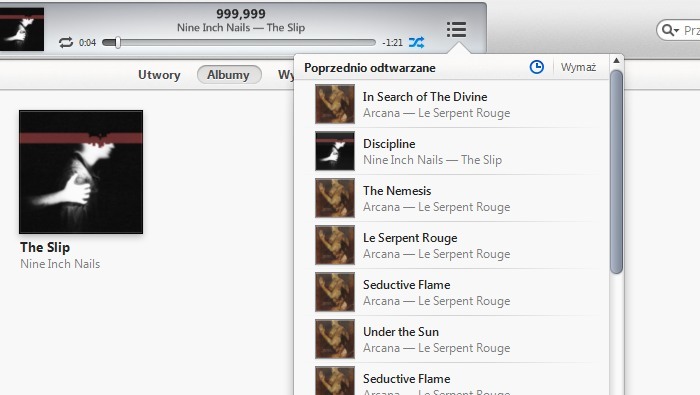Select Le Serpent Rouge track

click(456, 245)
